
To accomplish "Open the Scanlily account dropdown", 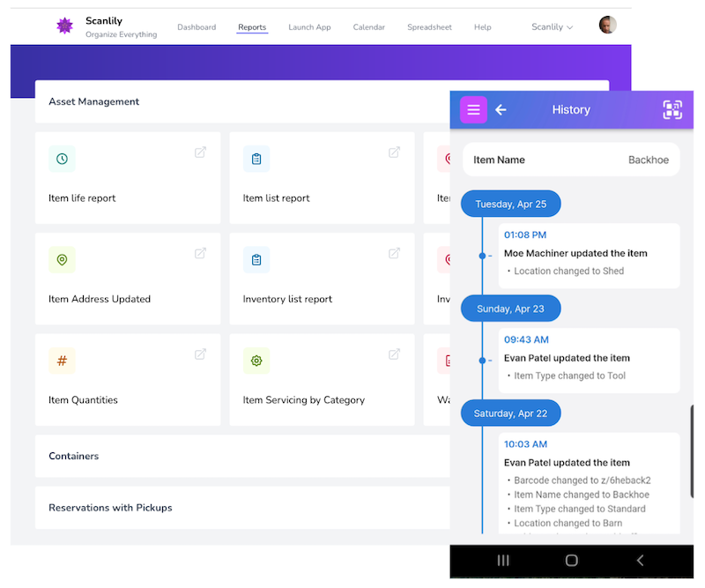I will (552, 27).
